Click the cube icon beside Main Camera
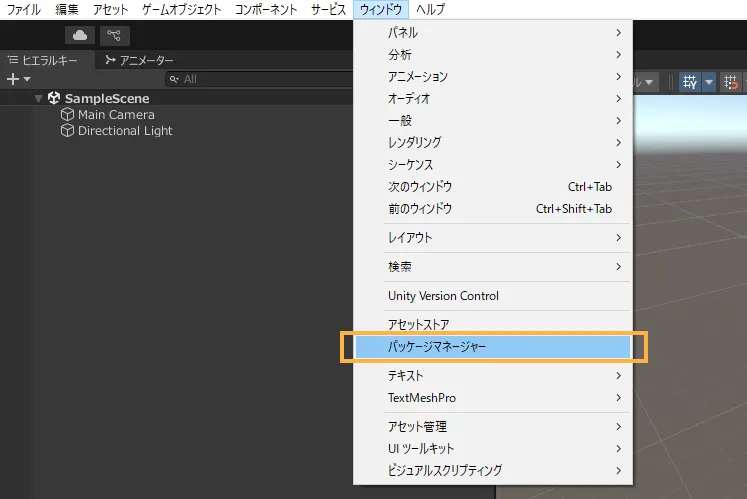 coord(67,114)
